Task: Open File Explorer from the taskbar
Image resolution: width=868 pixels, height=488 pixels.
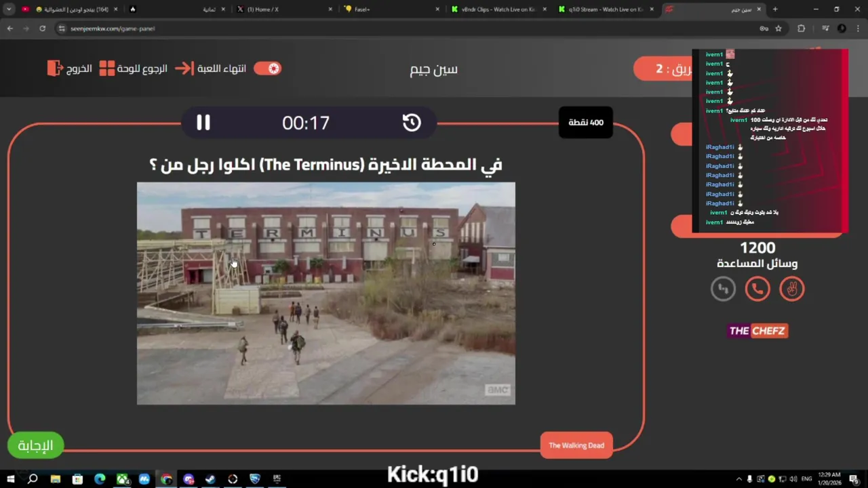Action: tap(56, 479)
